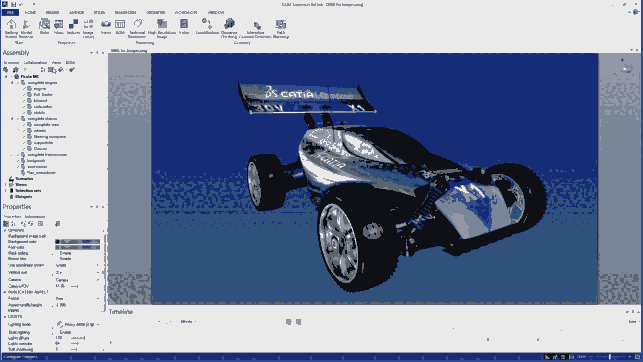The image size is (643, 362).
Task: Toggle visibility check for wheels
Action: click(24, 130)
